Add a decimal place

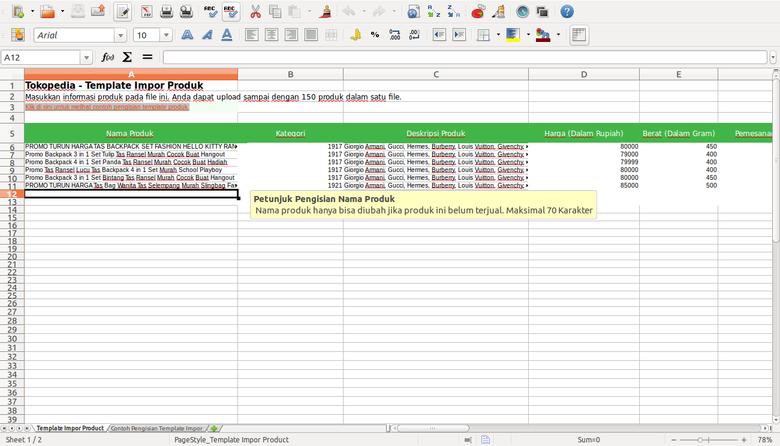tap(394, 35)
